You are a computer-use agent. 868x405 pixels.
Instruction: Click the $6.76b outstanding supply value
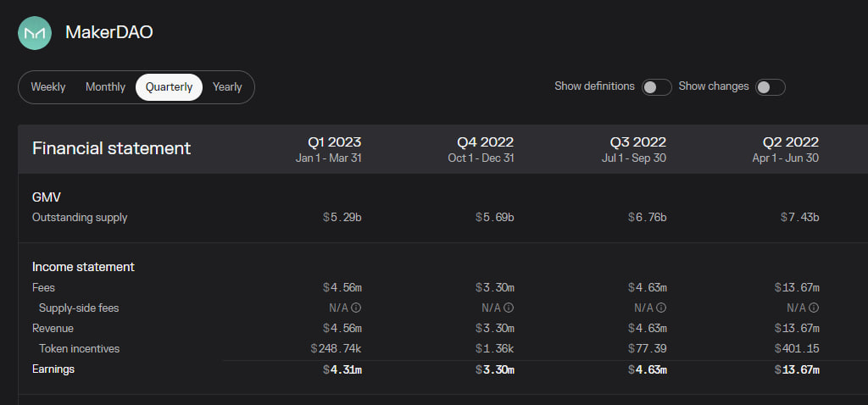(x=647, y=218)
